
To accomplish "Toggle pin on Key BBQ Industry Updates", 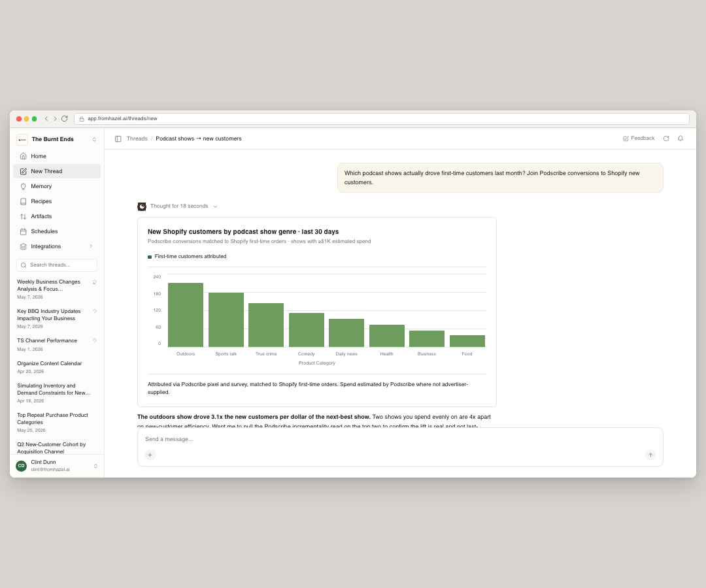I will (x=95, y=312).
